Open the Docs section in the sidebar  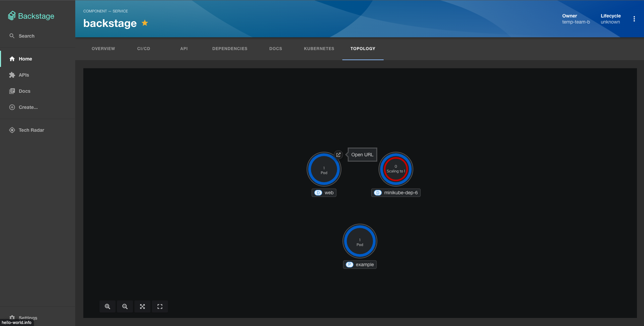[x=24, y=91]
